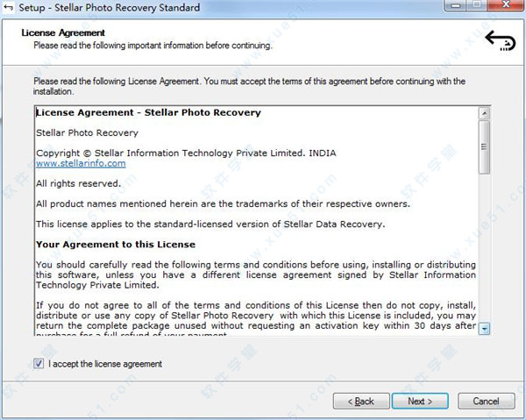The width and height of the screenshot is (526, 420).
Task: Go back with the < Back button
Action: 359,401
